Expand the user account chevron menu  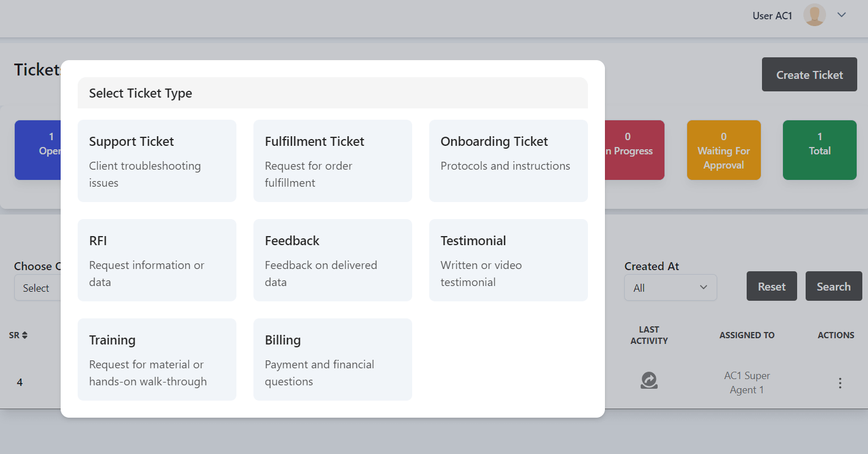[841, 15]
